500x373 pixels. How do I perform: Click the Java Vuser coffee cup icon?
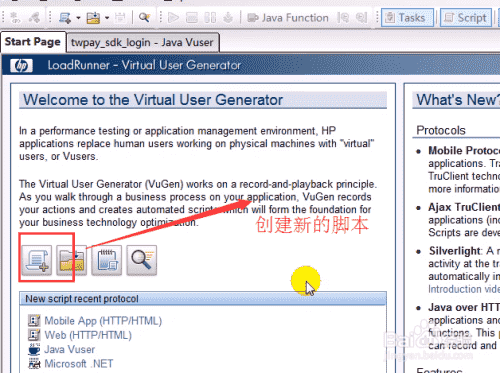(34, 349)
